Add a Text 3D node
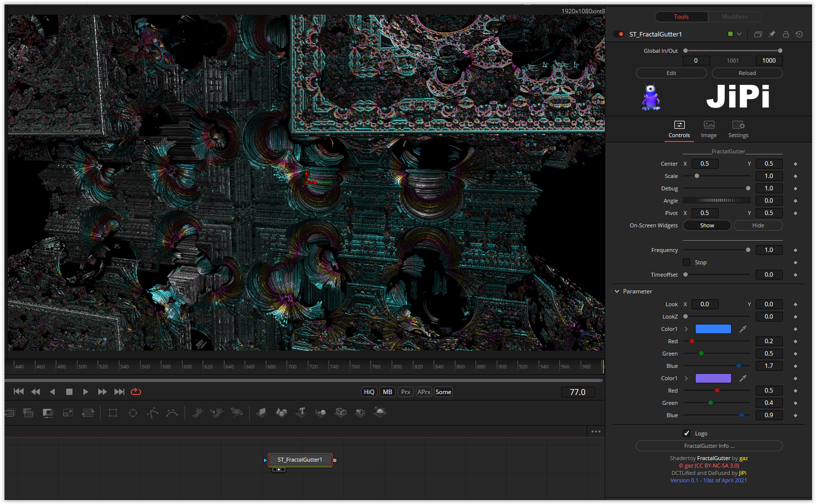This screenshot has height=504, width=816. pos(301,413)
